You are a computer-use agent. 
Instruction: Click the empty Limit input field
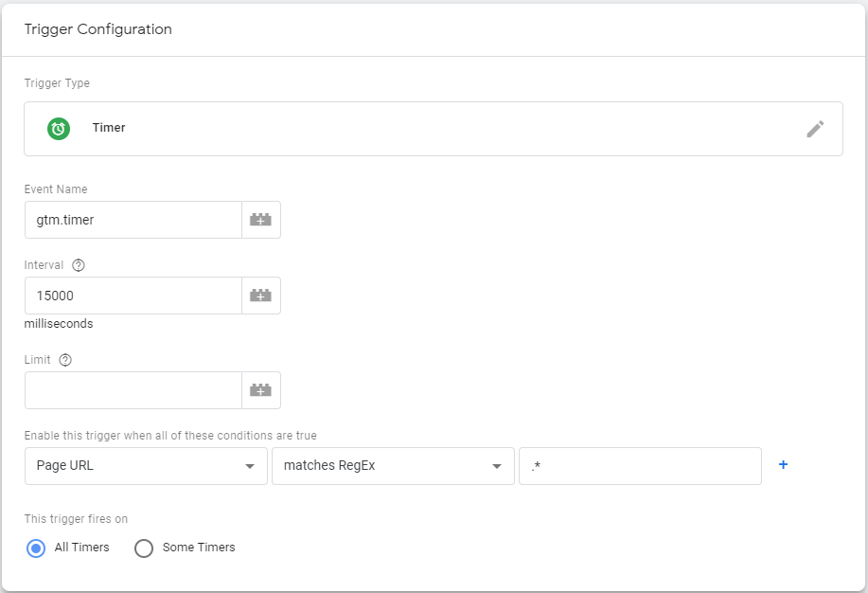[133, 390]
